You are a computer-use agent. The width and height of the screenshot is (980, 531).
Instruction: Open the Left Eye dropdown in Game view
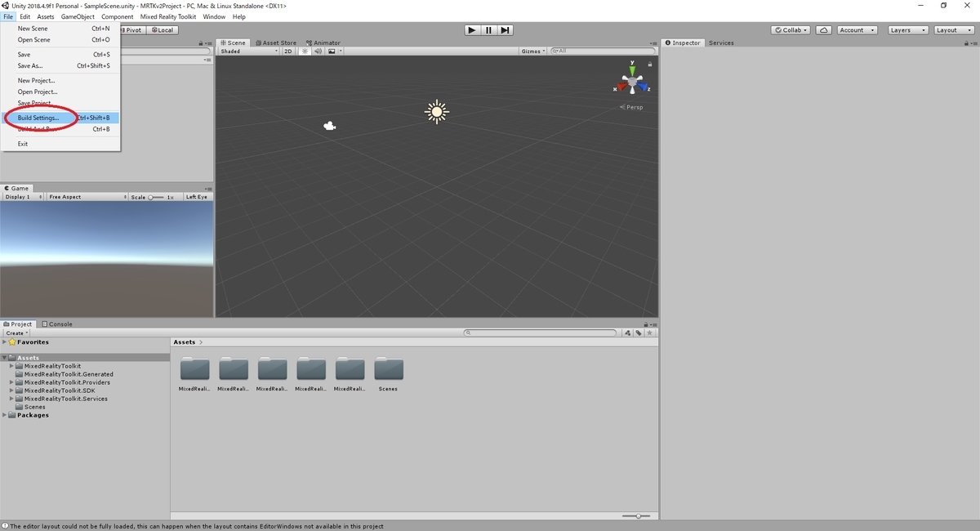197,197
